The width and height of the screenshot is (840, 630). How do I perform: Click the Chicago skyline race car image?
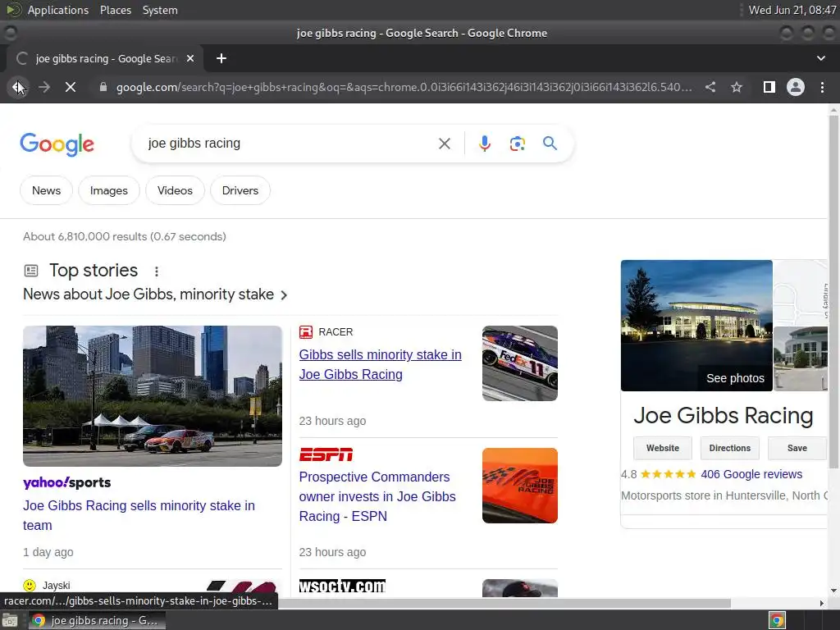tap(152, 396)
